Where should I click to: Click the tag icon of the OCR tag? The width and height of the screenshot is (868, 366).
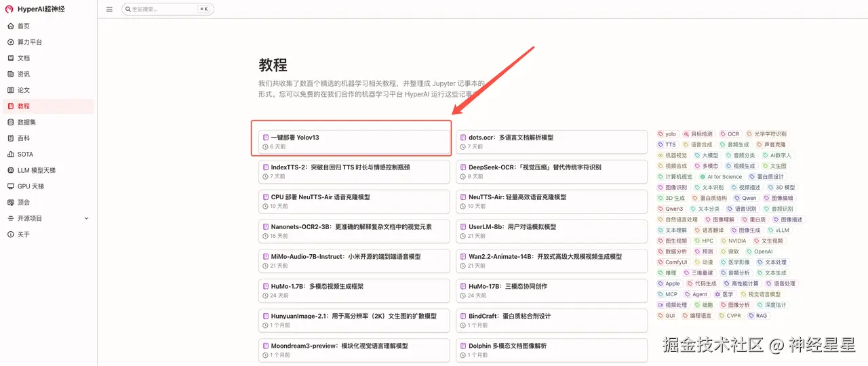724,134
